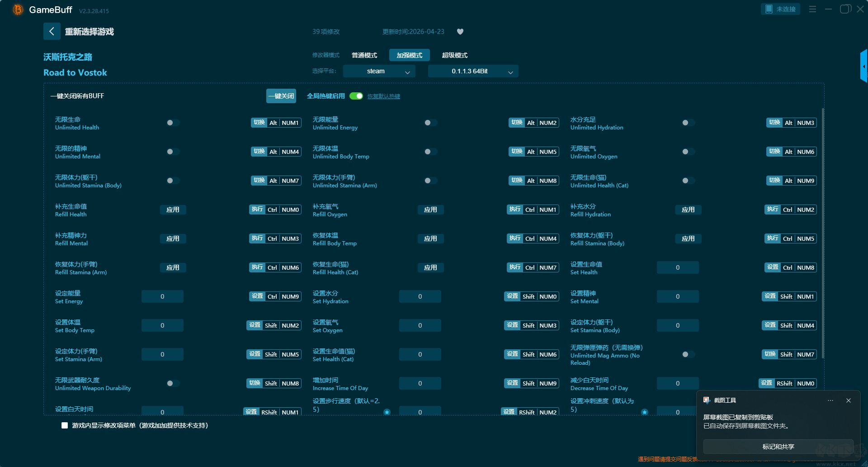Click the favorite heart icon
The image size is (868, 467).
[x=460, y=32]
